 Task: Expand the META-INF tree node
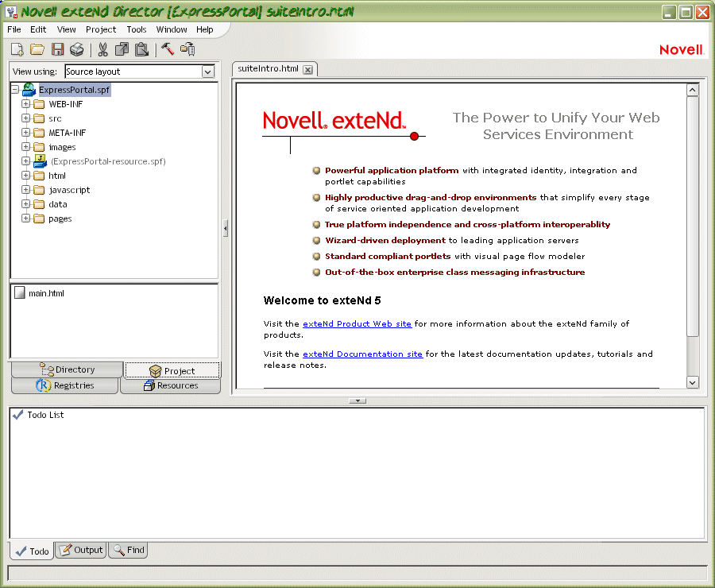26,133
